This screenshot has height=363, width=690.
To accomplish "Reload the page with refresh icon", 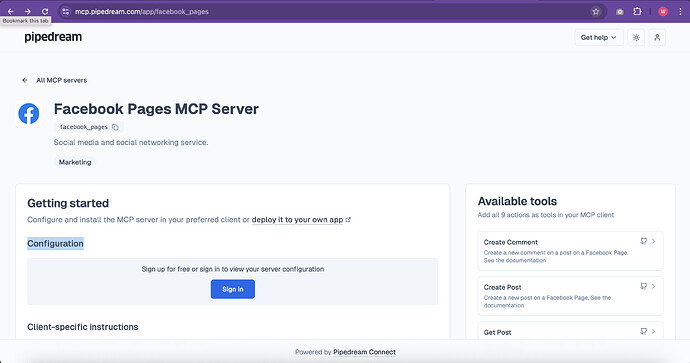I will [x=45, y=11].
